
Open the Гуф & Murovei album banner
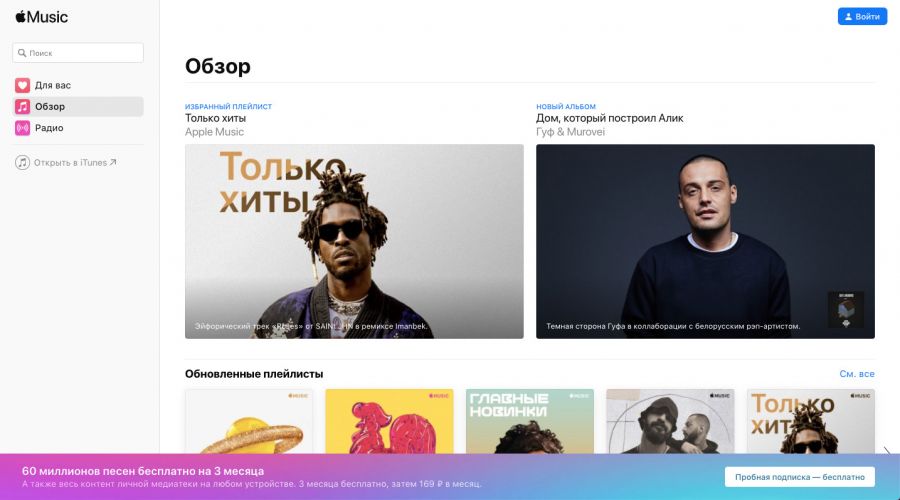coord(705,241)
